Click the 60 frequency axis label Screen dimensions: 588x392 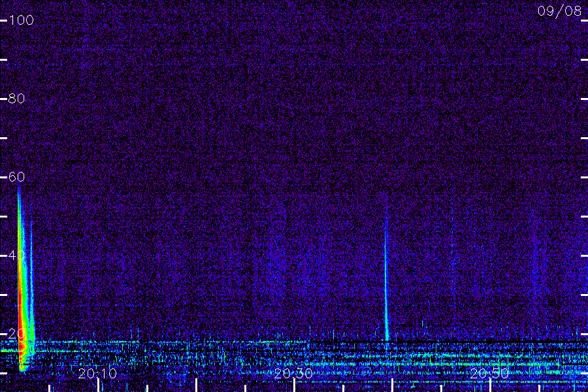[16, 176]
